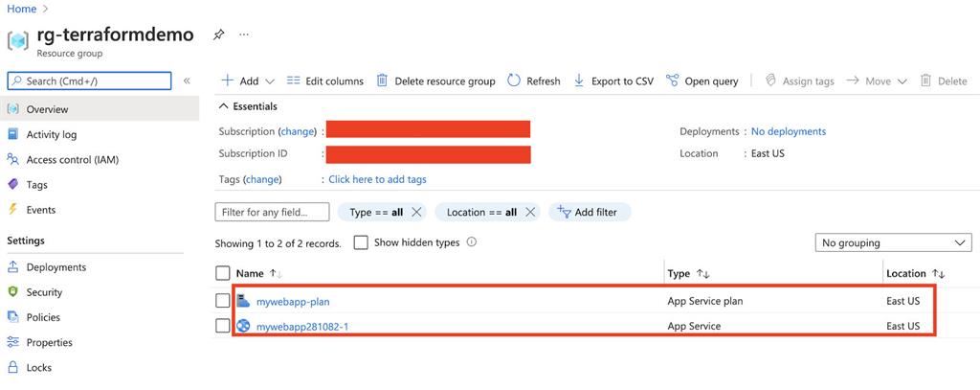Screen dimensions: 980x390
Task: Click the Overview sidebar icon
Action: tap(12, 109)
